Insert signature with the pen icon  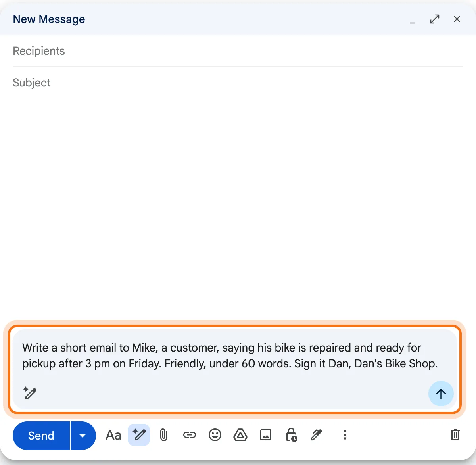coord(316,435)
